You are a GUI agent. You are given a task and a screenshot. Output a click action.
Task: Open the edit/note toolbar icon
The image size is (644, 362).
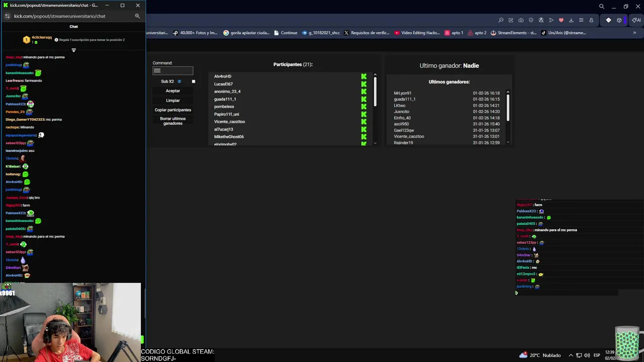pyautogui.click(x=511, y=20)
